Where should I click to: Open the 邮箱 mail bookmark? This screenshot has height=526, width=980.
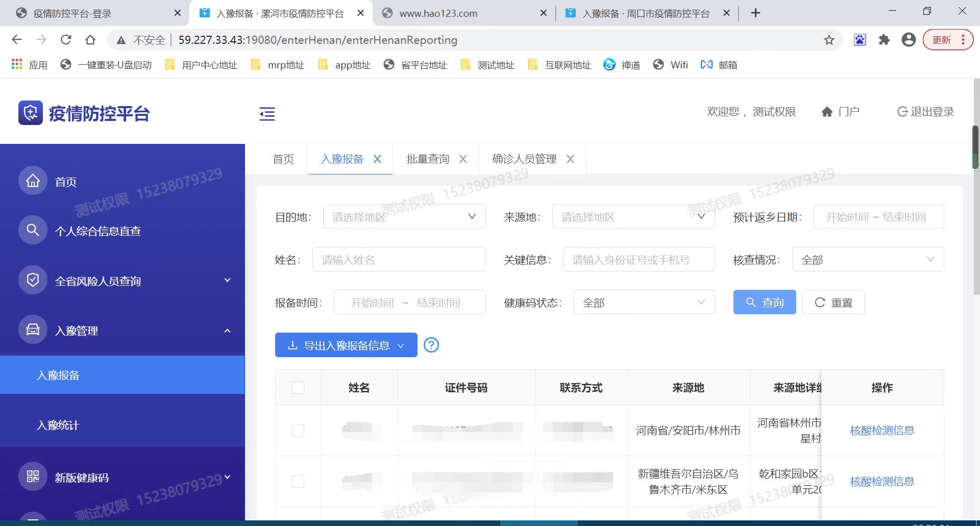click(719, 65)
